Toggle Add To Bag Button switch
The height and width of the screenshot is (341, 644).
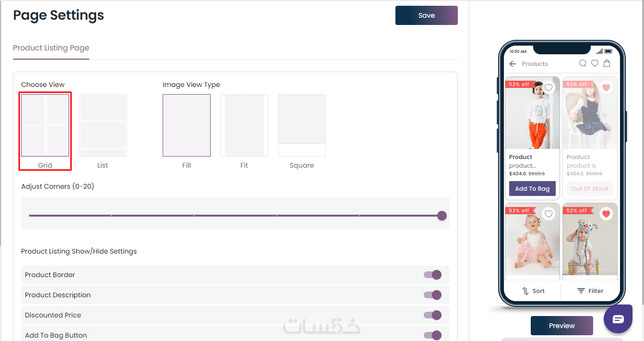(432, 335)
